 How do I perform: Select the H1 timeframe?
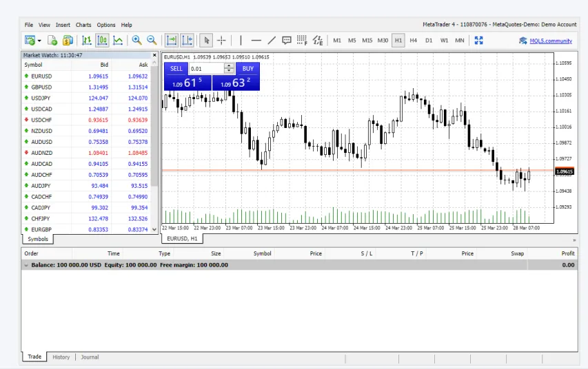(398, 41)
